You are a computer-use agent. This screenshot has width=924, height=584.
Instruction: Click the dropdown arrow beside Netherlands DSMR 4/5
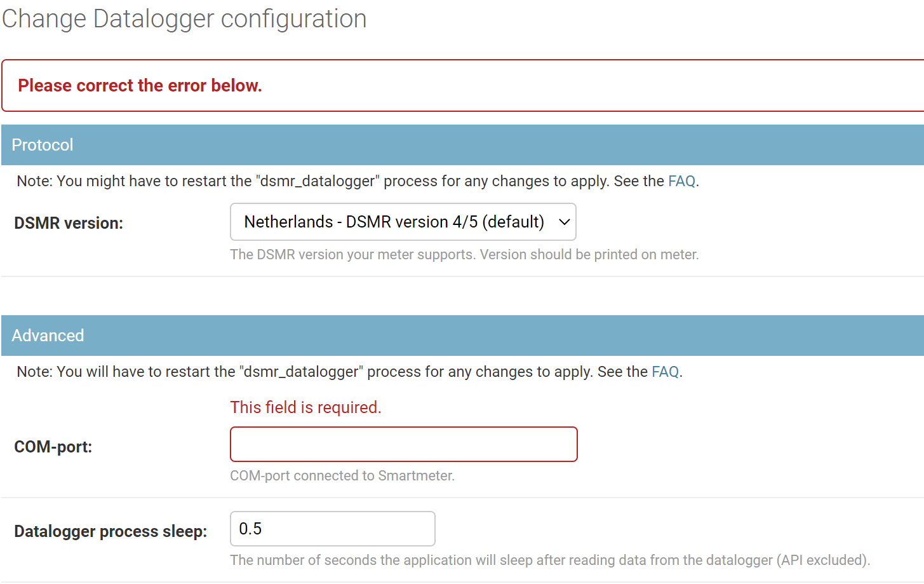click(x=564, y=222)
